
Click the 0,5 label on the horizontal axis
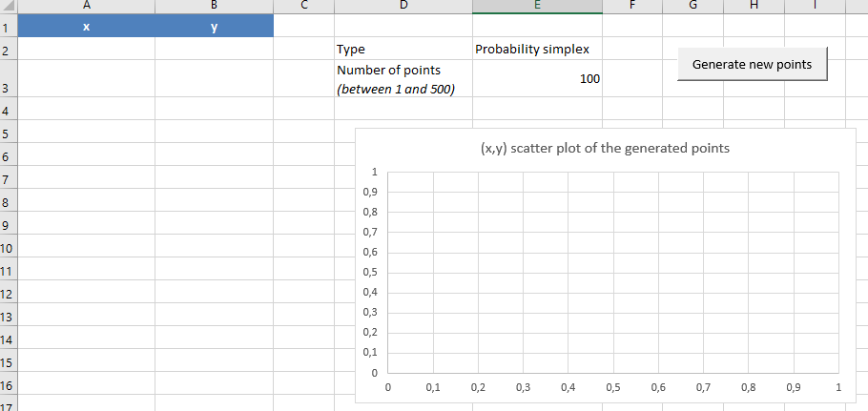(612, 388)
